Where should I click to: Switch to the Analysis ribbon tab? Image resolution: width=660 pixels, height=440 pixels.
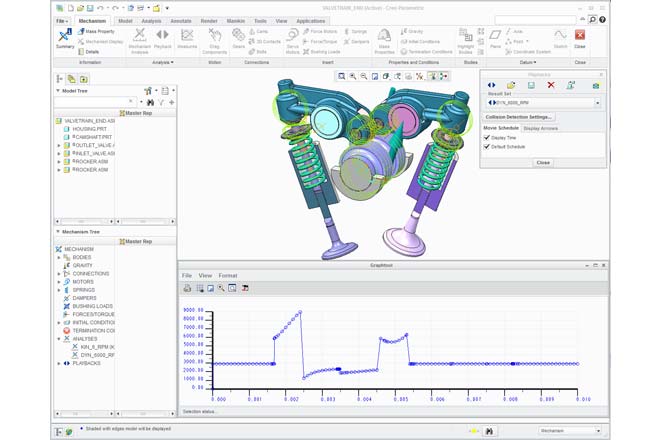(x=151, y=21)
